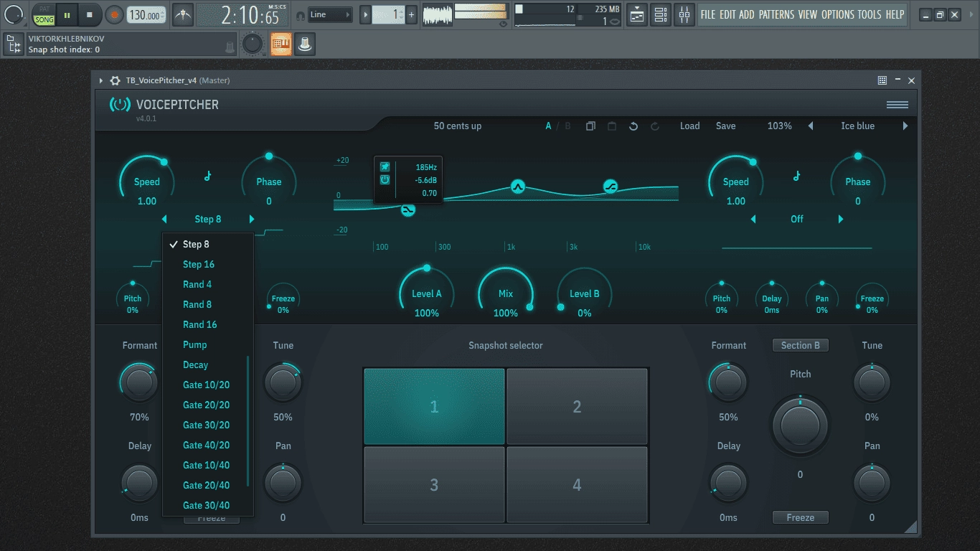Image resolution: width=980 pixels, height=551 pixels.
Task: Click the plugin picker icon beside the piano roll
Action: point(305,44)
